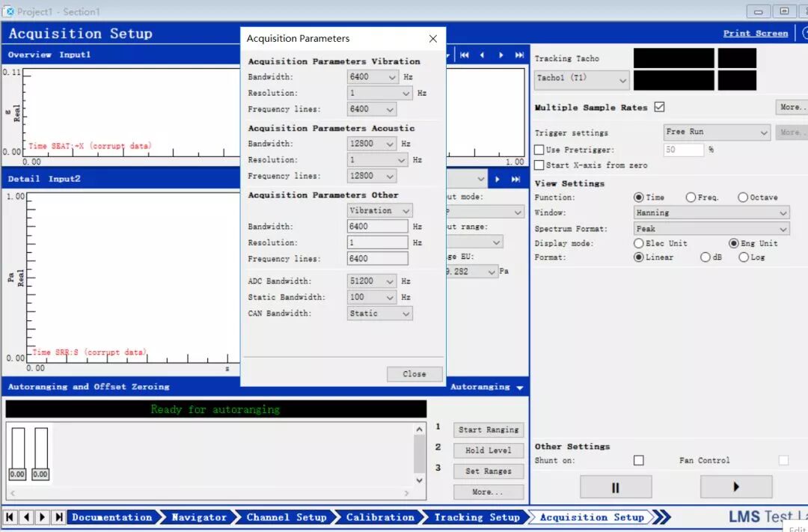Close the Acquisition Parameters dialog with X

(433, 39)
